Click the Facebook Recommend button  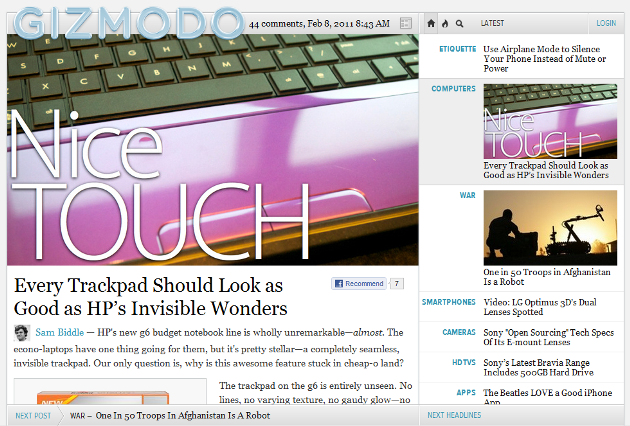pyautogui.click(x=359, y=284)
